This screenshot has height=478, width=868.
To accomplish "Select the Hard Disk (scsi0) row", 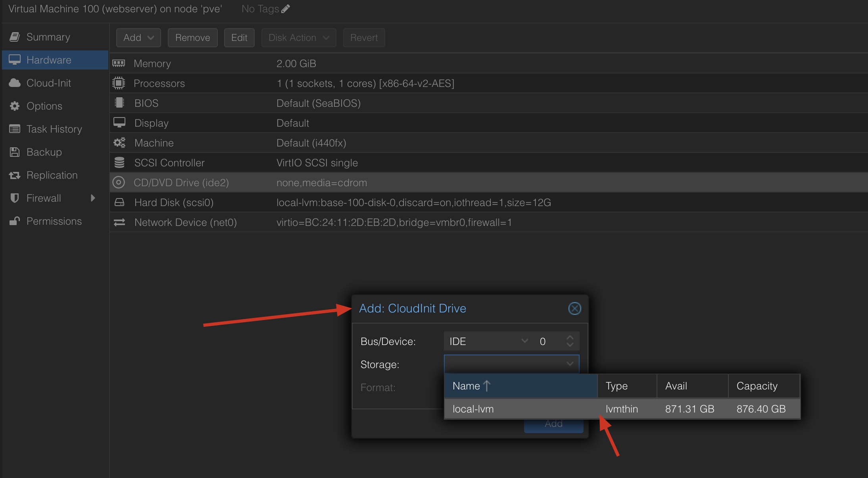I will point(489,202).
